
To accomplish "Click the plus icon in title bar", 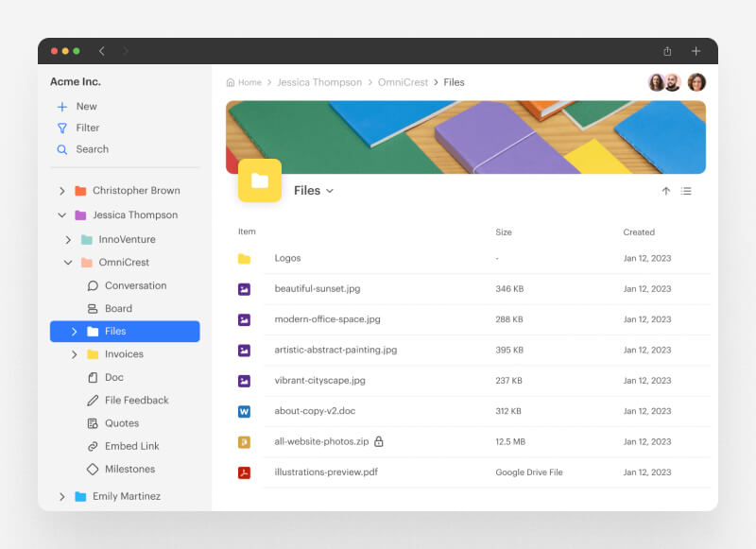I will point(696,51).
